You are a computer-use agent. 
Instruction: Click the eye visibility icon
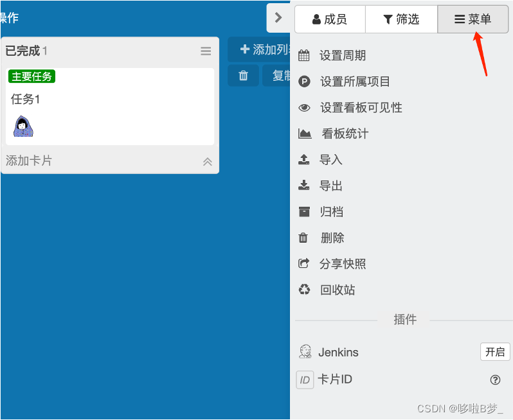click(x=304, y=107)
